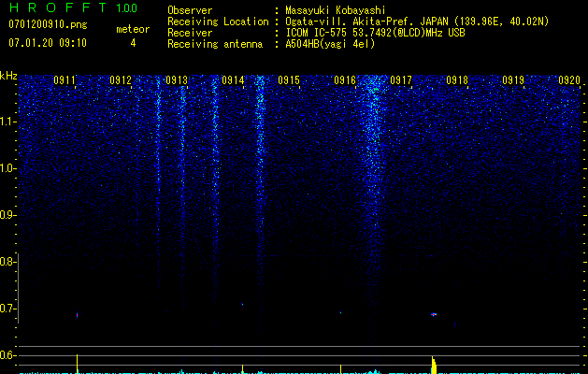
Task: Click the 1.1 kHz axis label
Action: tap(7, 122)
